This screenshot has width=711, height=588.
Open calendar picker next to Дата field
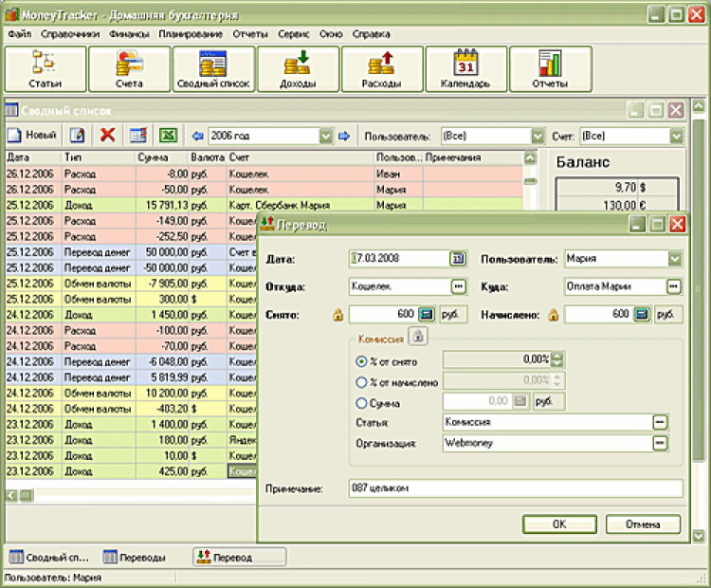[458, 258]
